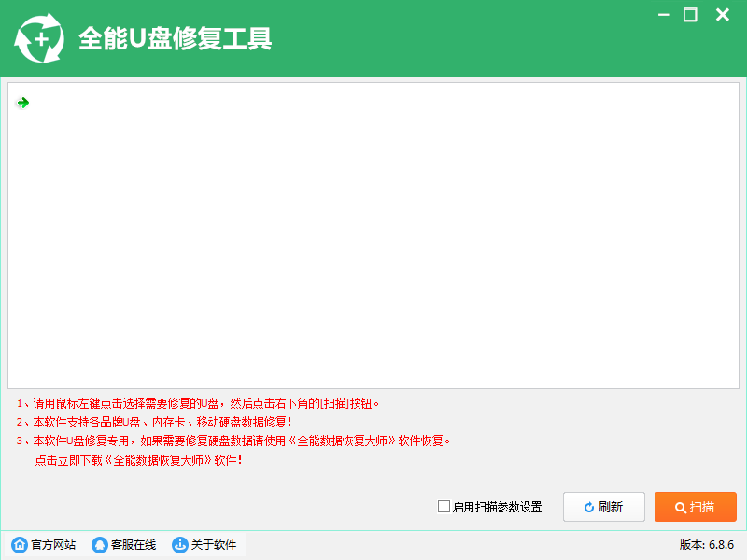Image resolution: width=747 pixels, height=560 pixels.
Task: Close the U盘 repair tool window
Action: pyautogui.click(x=722, y=15)
